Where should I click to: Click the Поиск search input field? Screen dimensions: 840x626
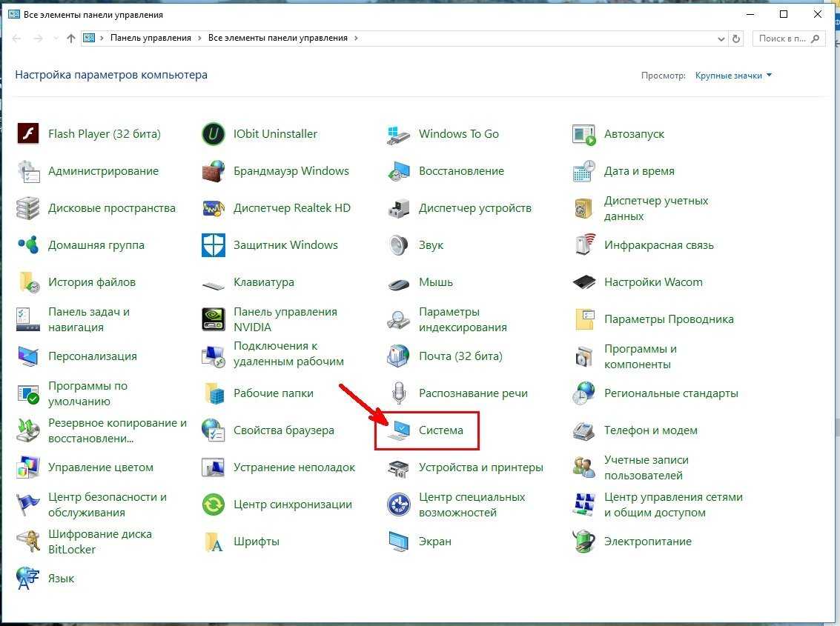tap(782, 38)
